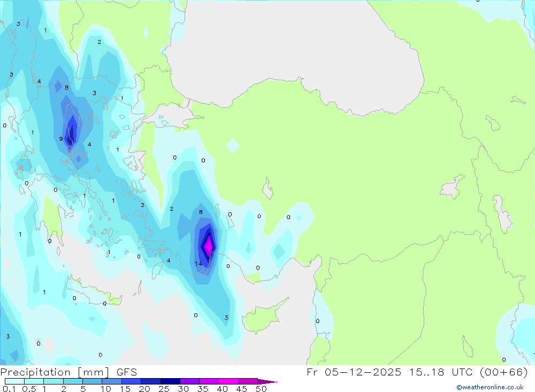This screenshot has height=392, width=535.
Task: Click the '(00+66)' forecast offset text
Action: (x=503, y=372)
